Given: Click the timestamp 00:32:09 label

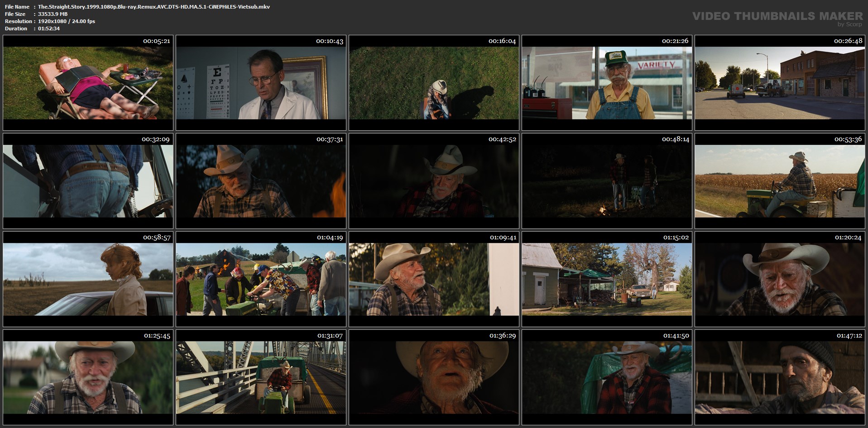Looking at the screenshot, I should pyautogui.click(x=156, y=139).
